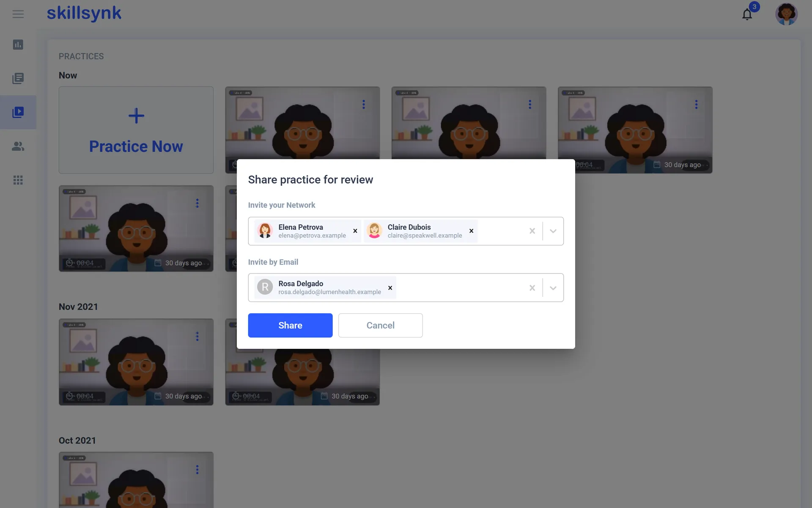The image size is (812, 508).
Task: Expand the Invite your Network dropdown
Action: pos(553,231)
